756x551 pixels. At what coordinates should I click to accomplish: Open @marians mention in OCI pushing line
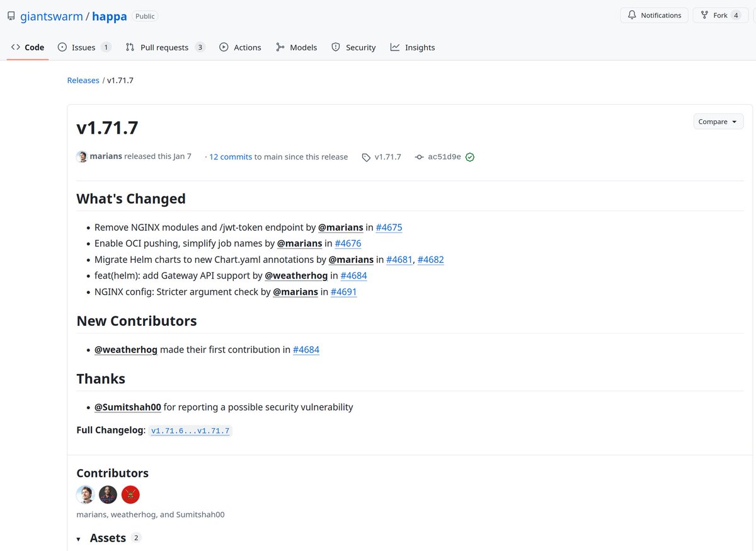tap(300, 243)
